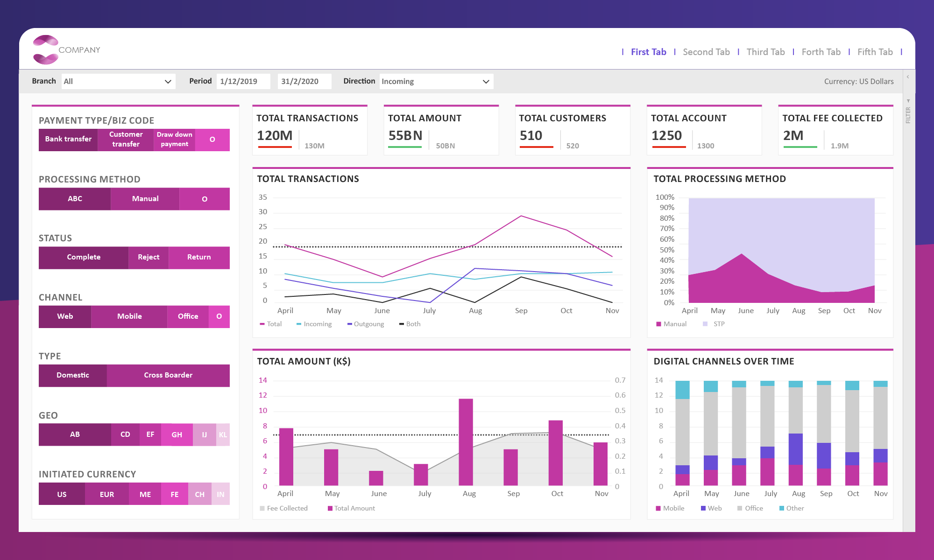This screenshot has width=934, height=560.
Task: Click the Incoming legend marker
Action: click(299, 324)
